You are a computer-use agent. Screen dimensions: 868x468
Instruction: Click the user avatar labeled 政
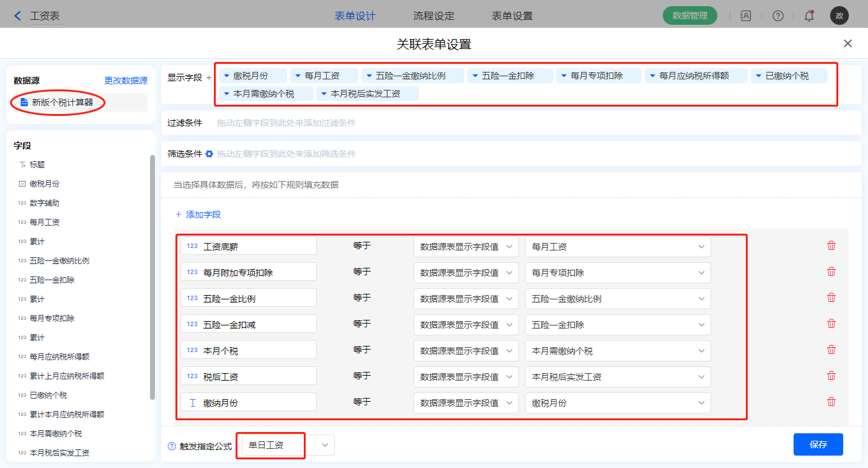(839, 16)
